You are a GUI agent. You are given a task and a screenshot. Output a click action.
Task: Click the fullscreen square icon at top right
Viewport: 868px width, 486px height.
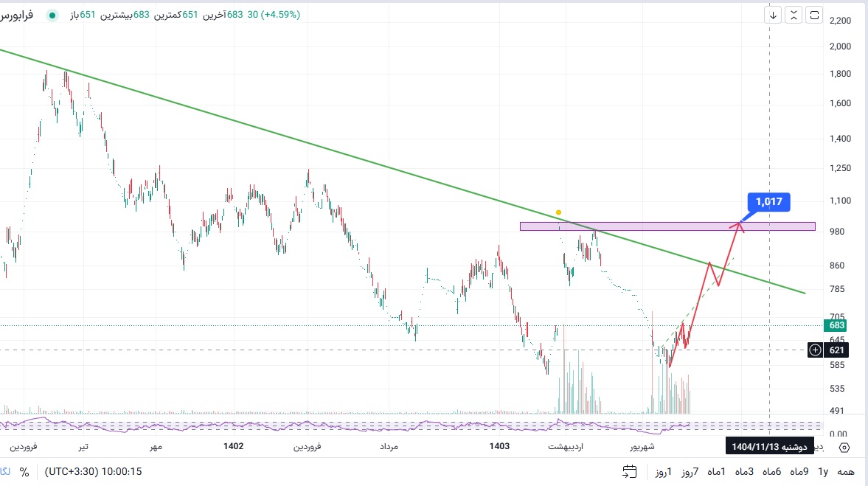815,14
